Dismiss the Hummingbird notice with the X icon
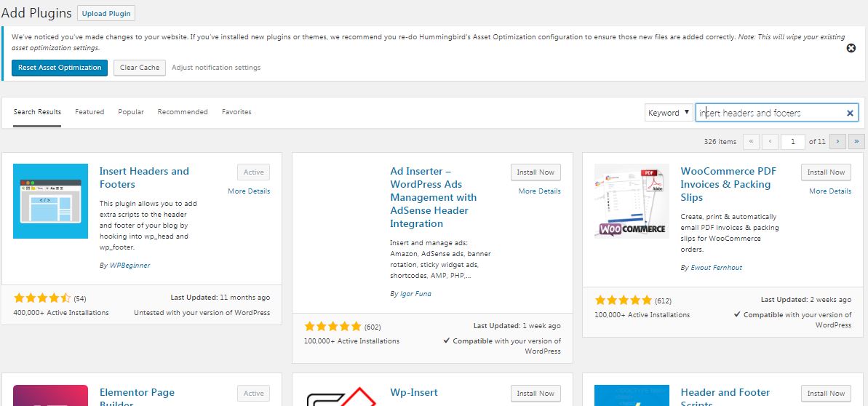The width and height of the screenshot is (868, 406). pyautogui.click(x=851, y=48)
